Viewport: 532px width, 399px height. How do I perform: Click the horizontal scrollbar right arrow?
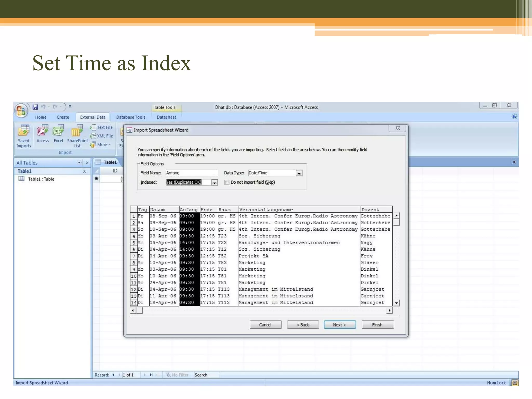pyautogui.click(x=389, y=310)
